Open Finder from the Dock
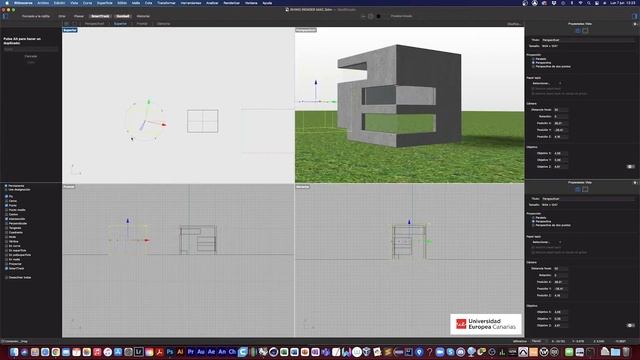Screen dimensions: 640x360 click(14, 352)
